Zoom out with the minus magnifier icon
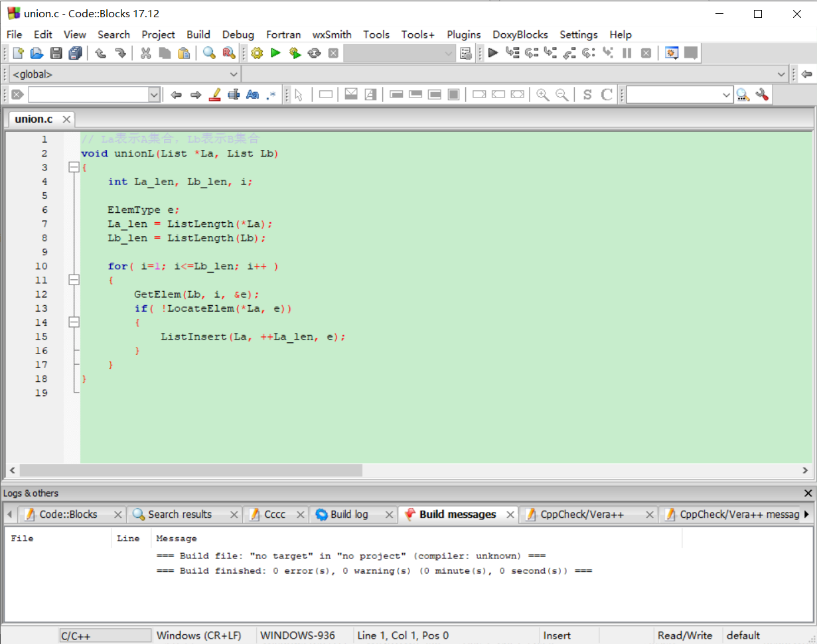Image resolution: width=817 pixels, height=644 pixels. tap(562, 95)
